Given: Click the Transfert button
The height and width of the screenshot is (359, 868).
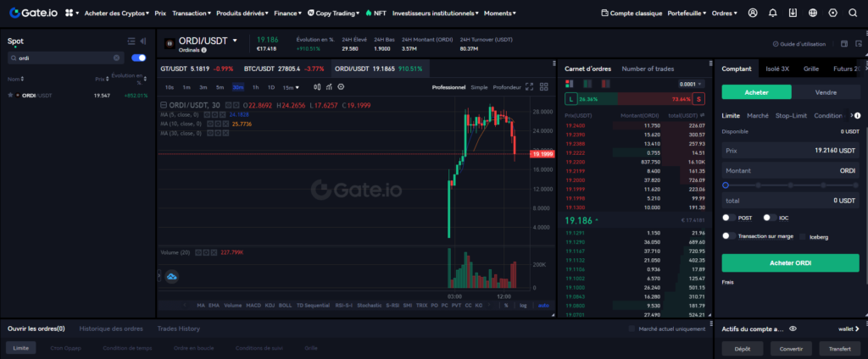Looking at the screenshot, I should tap(840, 349).
